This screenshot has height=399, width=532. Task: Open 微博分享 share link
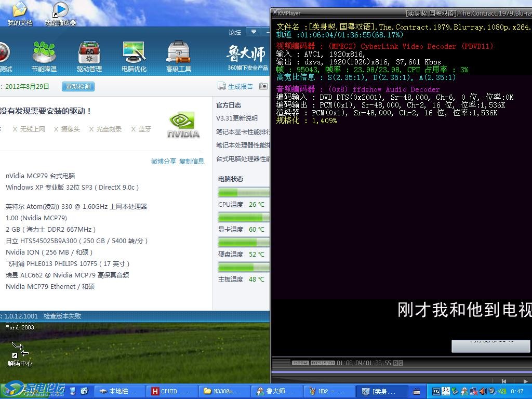click(163, 161)
